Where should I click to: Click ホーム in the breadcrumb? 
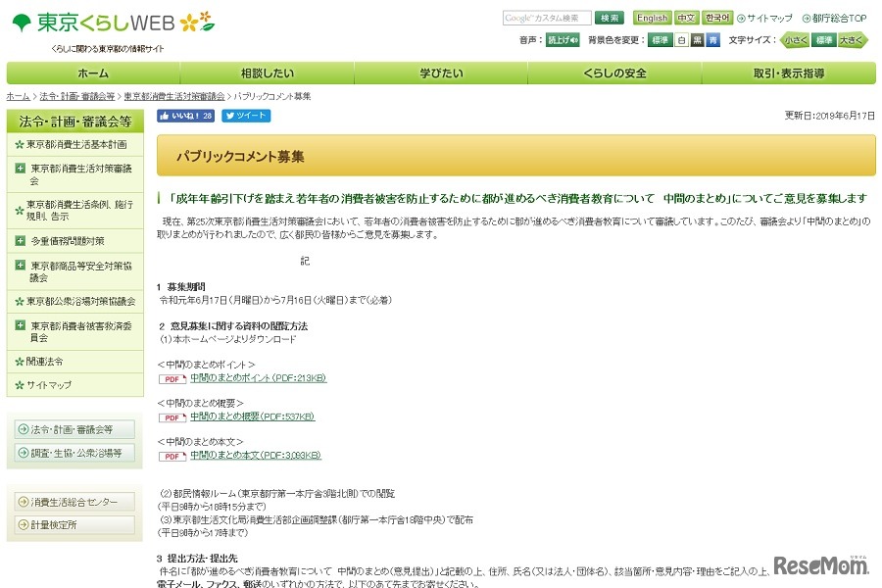(18, 96)
